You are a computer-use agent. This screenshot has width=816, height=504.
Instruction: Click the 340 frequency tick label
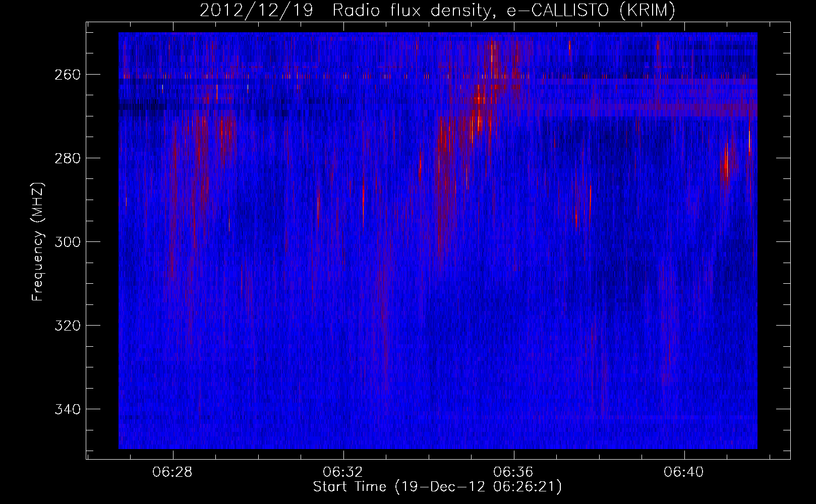click(x=67, y=409)
